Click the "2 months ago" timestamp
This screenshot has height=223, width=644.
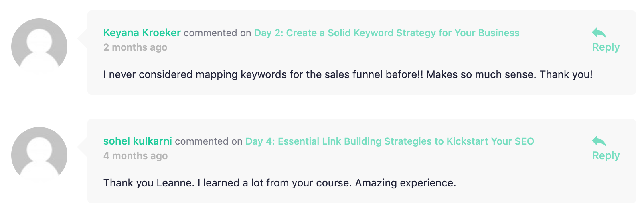135,47
